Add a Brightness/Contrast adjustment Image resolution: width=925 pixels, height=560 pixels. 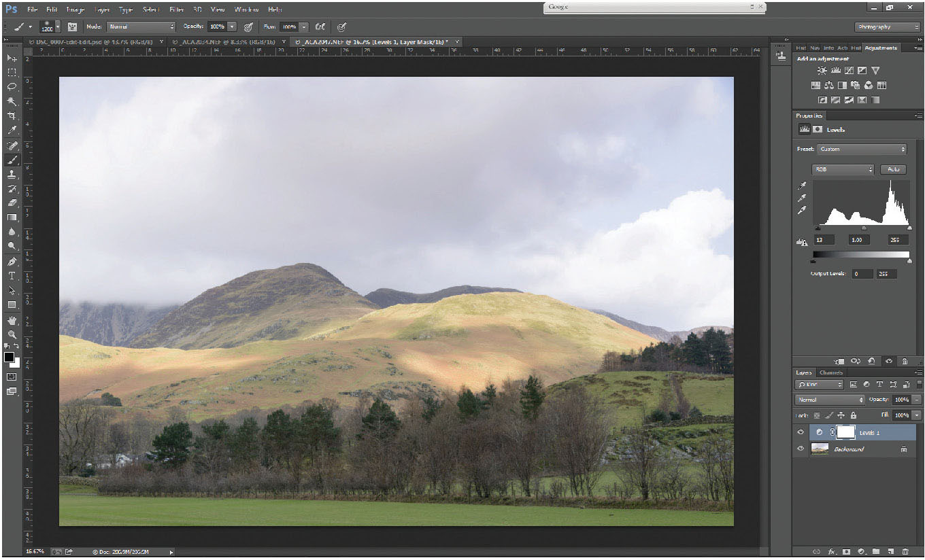click(x=822, y=71)
